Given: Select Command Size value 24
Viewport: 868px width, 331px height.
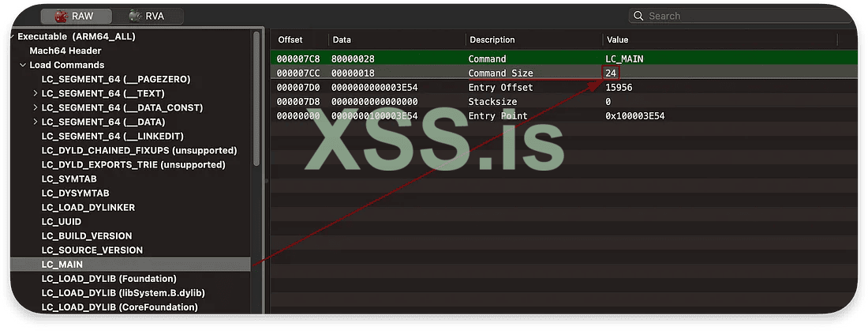Looking at the screenshot, I should coord(611,73).
